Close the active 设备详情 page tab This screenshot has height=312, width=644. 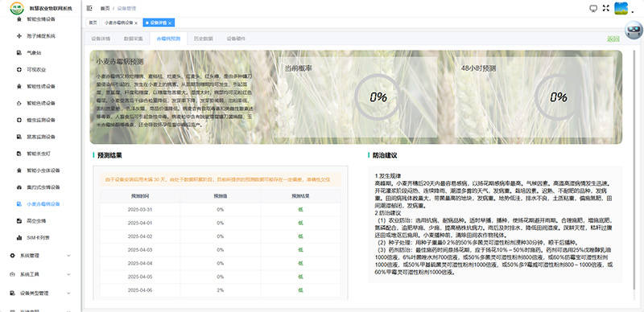coord(170,23)
